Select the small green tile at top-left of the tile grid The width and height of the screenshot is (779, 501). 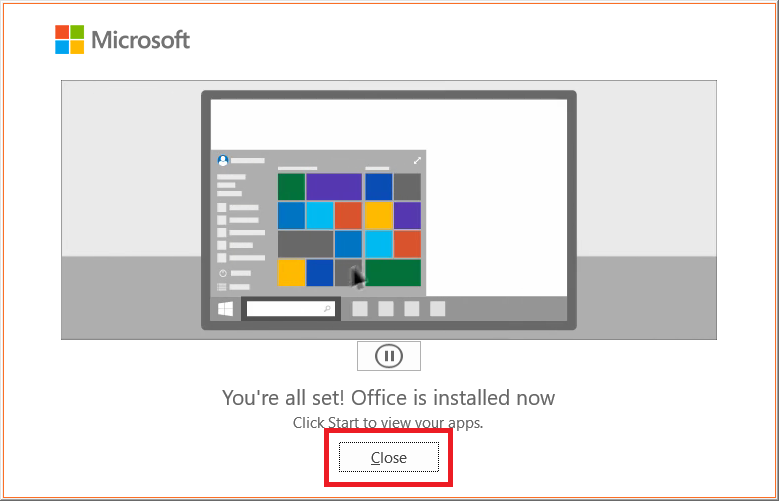(x=291, y=187)
